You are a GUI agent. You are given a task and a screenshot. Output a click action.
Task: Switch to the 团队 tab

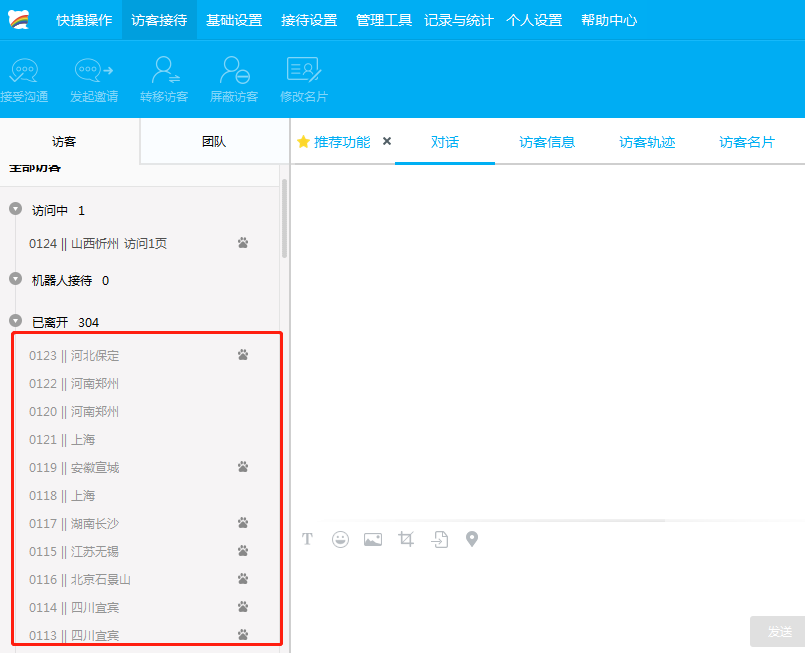(214, 142)
